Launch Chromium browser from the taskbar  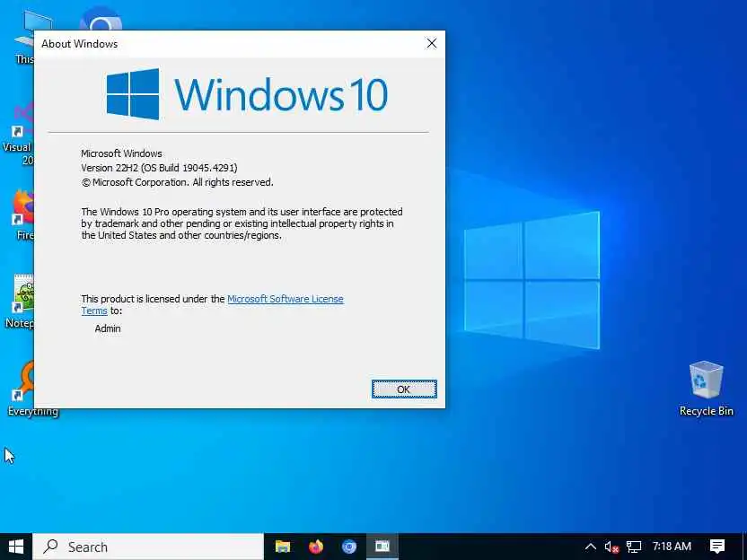[x=349, y=547]
